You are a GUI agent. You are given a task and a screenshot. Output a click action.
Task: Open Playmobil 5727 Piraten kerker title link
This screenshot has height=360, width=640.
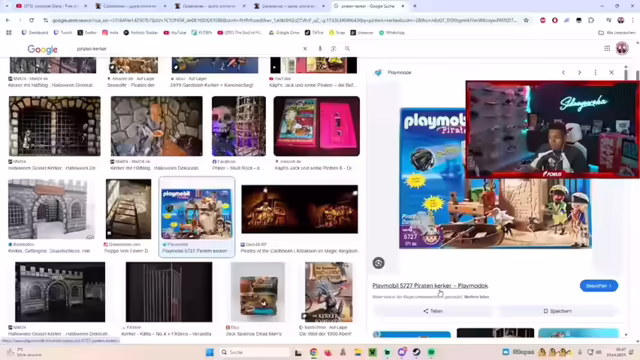click(430, 286)
